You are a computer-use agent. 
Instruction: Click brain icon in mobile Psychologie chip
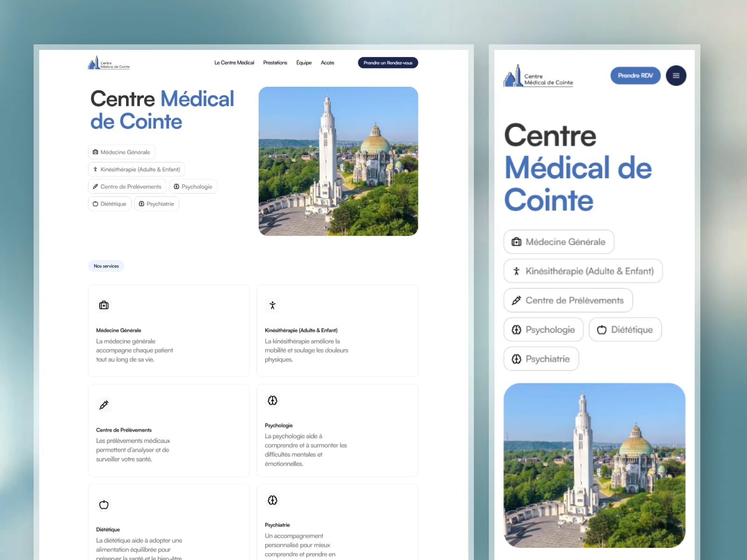point(516,329)
